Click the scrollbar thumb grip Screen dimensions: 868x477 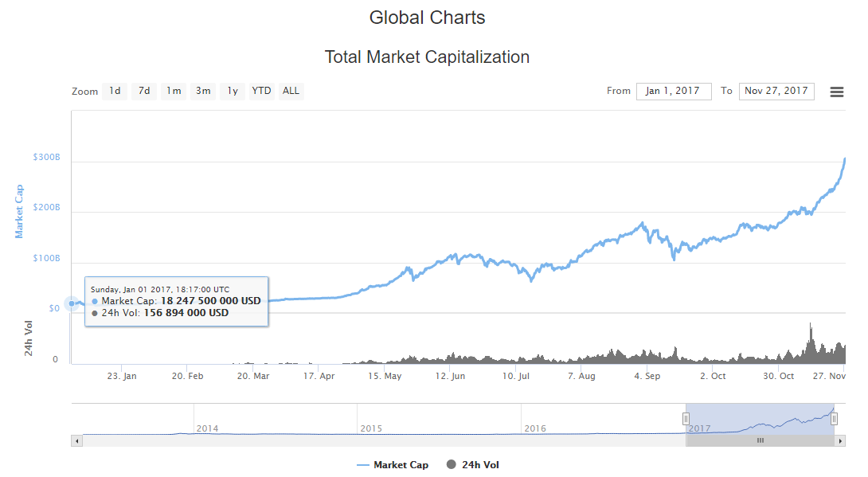tap(760, 440)
